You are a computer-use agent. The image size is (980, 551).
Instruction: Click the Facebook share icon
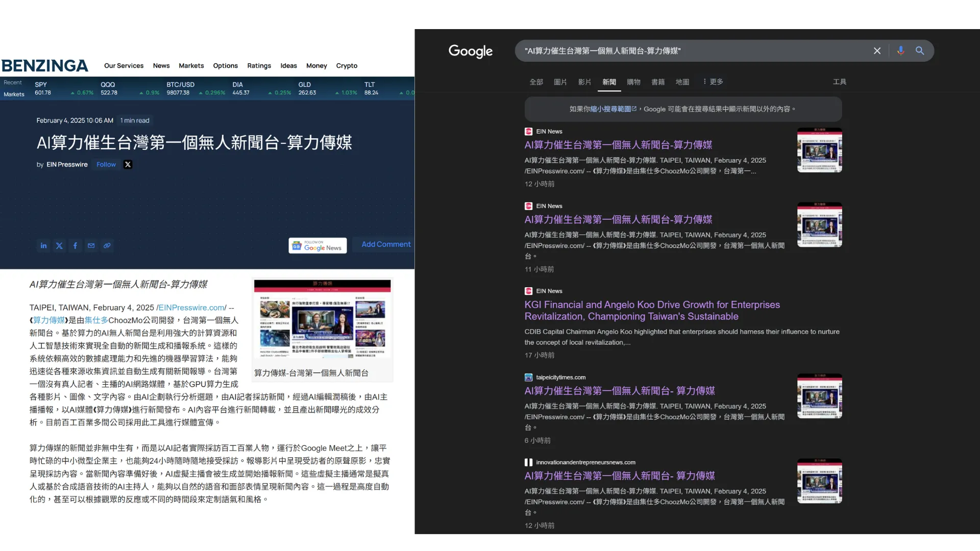tap(75, 245)
